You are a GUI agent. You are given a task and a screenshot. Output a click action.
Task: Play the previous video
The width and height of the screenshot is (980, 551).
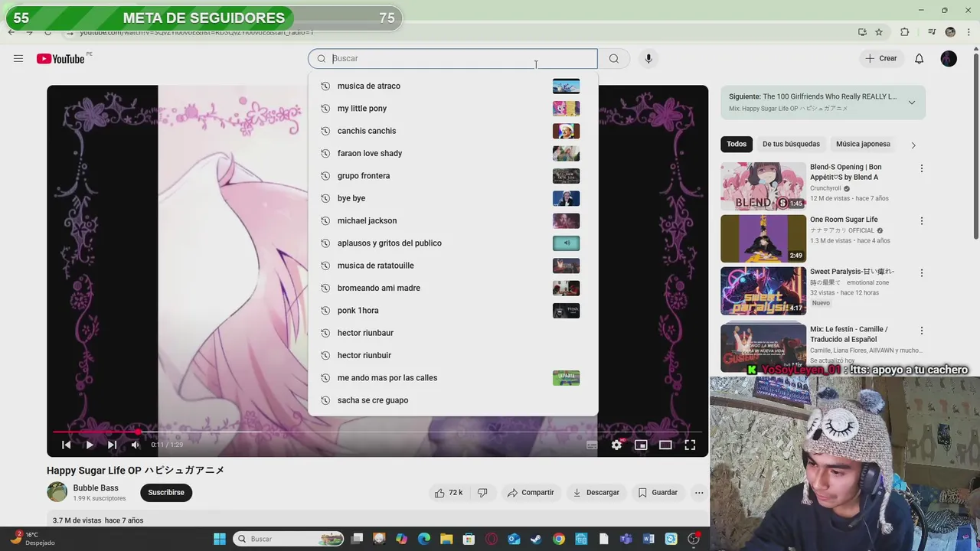(66, 445)
